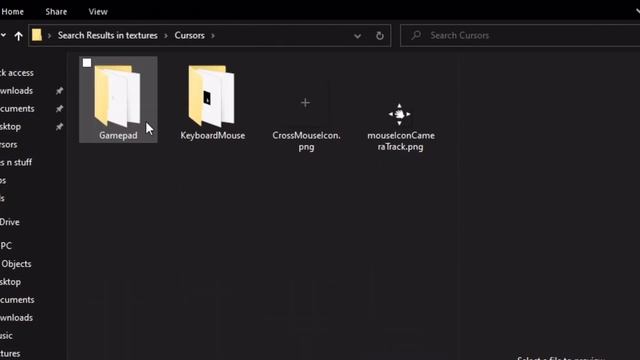Select the Gamepad folder icon

pyautogui.click(x=118, y=96)
